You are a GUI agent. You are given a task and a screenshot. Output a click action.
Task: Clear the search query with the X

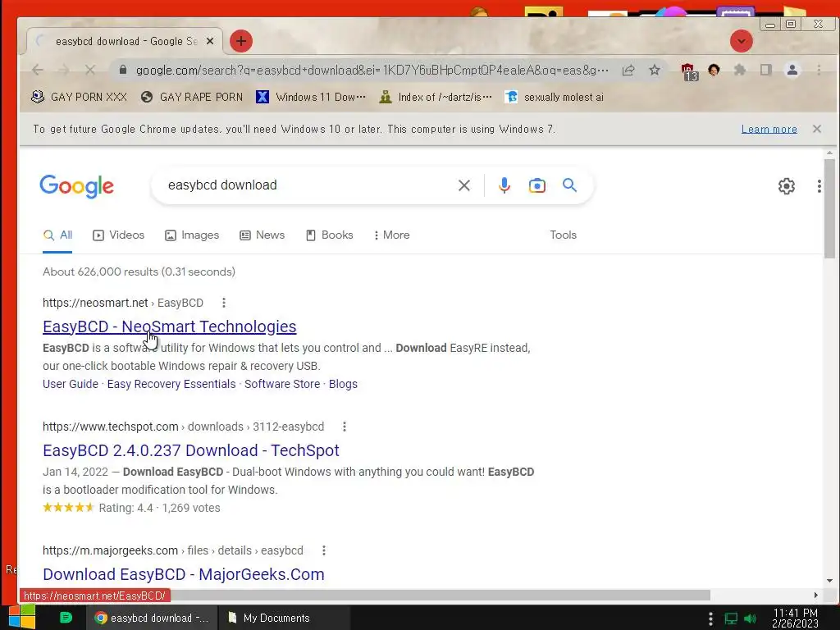point(464,185)
